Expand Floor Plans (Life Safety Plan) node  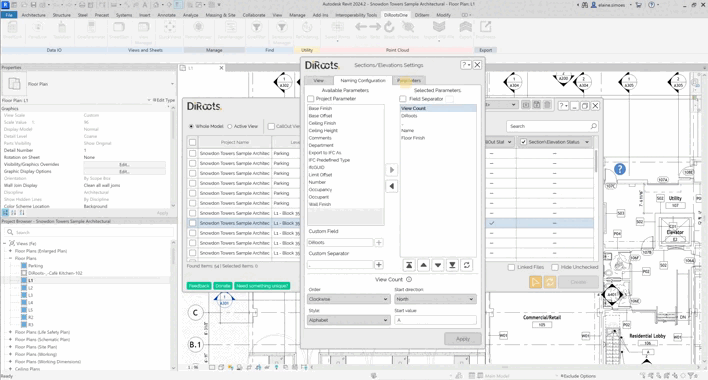click(10, 332)
